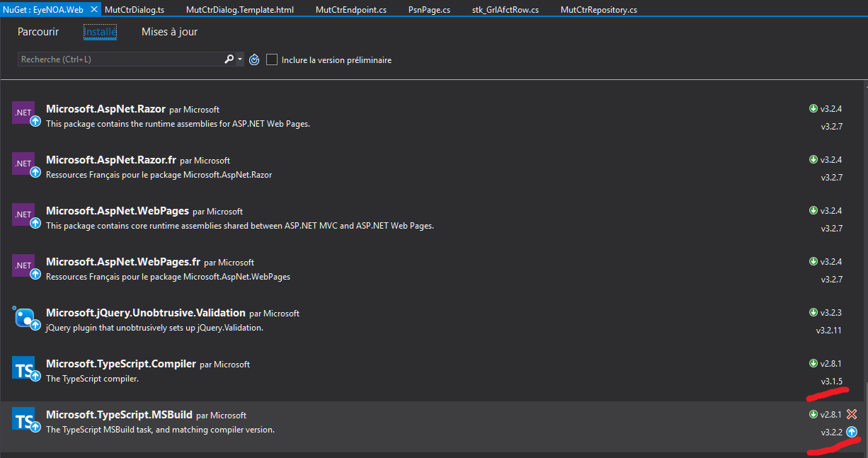Click the Installé tab label
Screen dimensions: 868x458
100,32
